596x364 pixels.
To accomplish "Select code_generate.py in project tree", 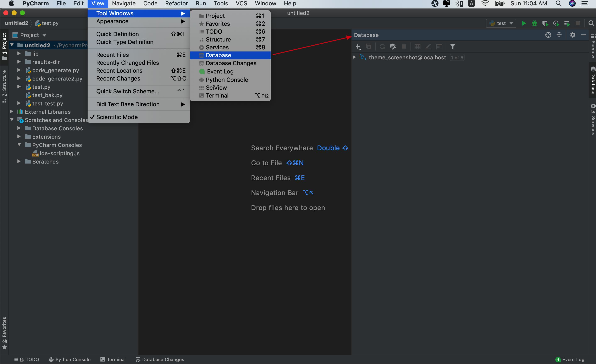I will point(56,70).
